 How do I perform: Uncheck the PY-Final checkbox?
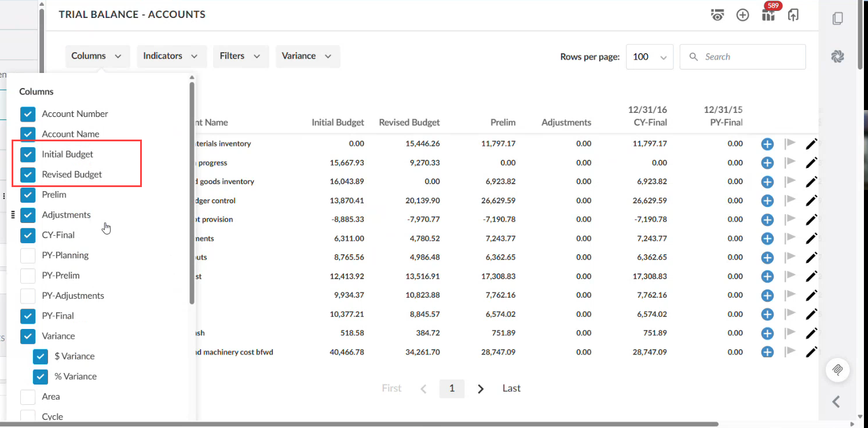[28, 316]
